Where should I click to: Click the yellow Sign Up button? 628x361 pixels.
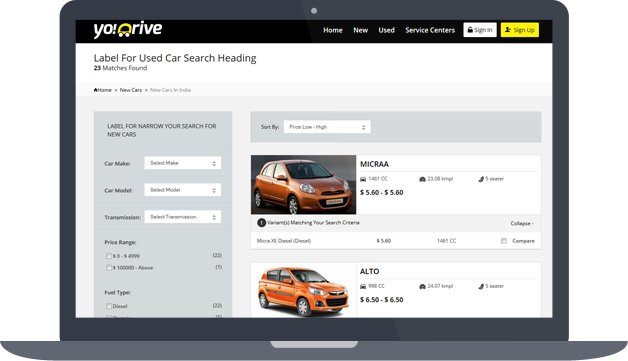519,30
